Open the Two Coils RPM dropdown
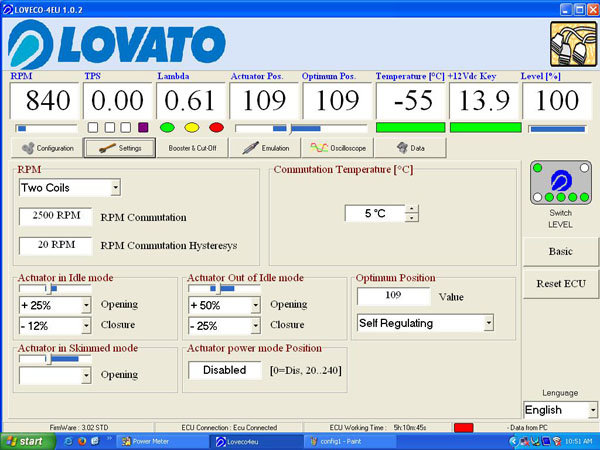Image resolution: width=600 pixels, height=450 pixels. [x=115, y=188]
